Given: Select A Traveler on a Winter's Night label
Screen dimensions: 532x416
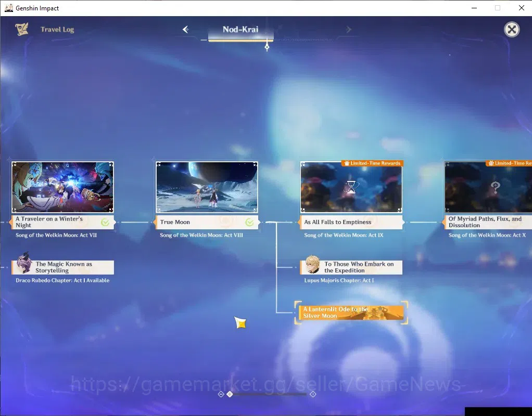Looking at the screenshot, I should [63, 222].
